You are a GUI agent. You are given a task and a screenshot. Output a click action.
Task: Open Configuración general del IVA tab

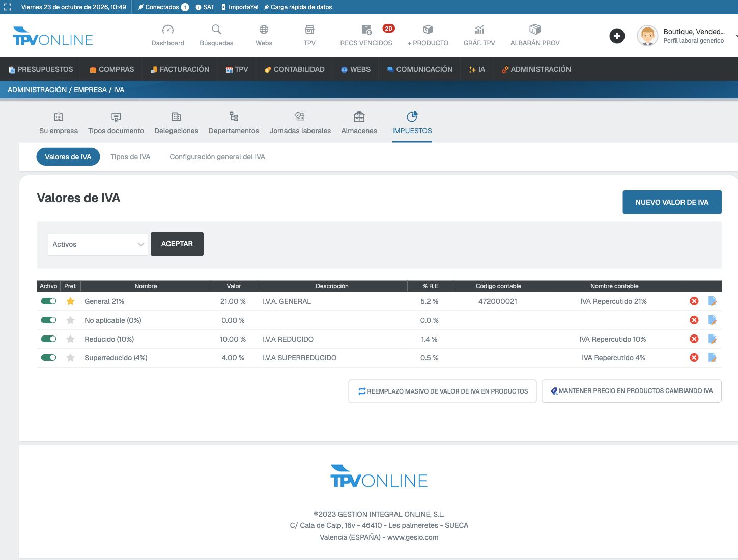click(x=217, y=157)
